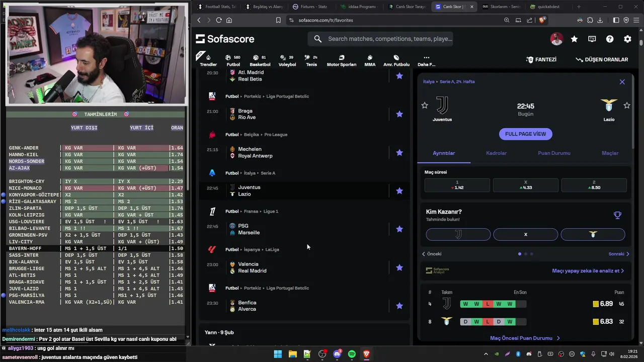
Task: Open Spotify from taskbar
Action: pos(352,354)
